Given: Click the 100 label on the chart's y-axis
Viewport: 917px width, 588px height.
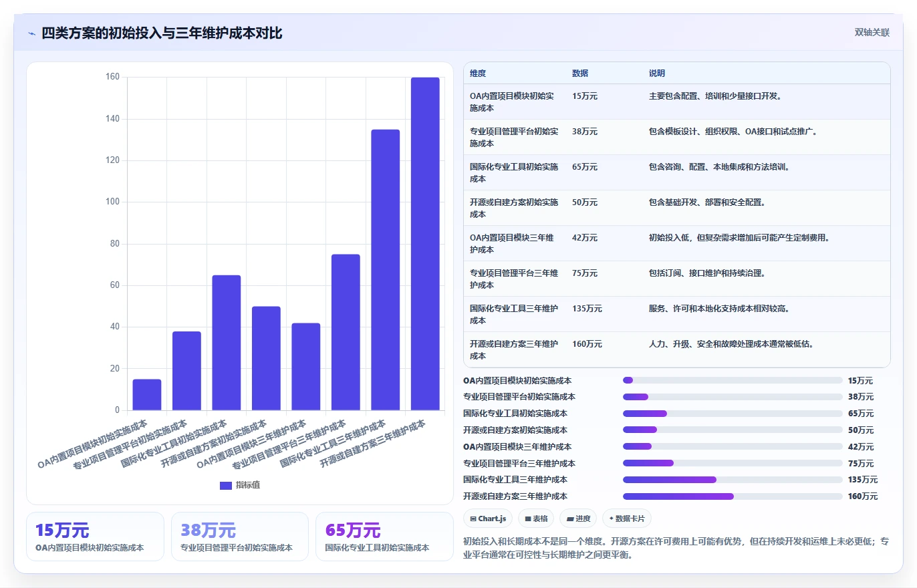Looking at the screenshot, I should tap(113, 202).
